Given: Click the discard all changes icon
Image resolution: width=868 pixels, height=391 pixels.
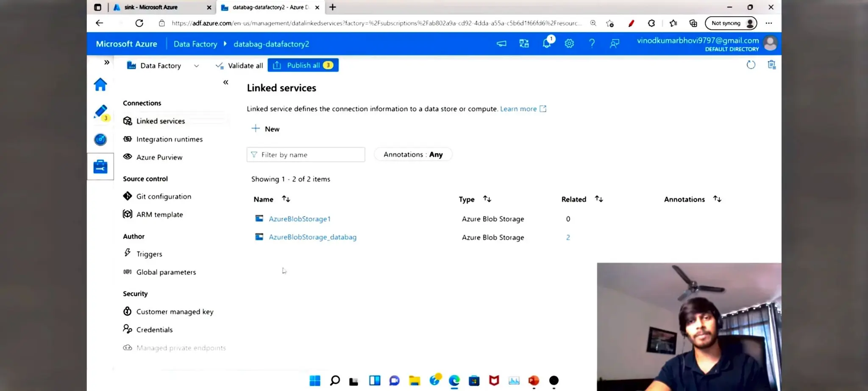Looking at the screenshot, I should tap(772, 65).
